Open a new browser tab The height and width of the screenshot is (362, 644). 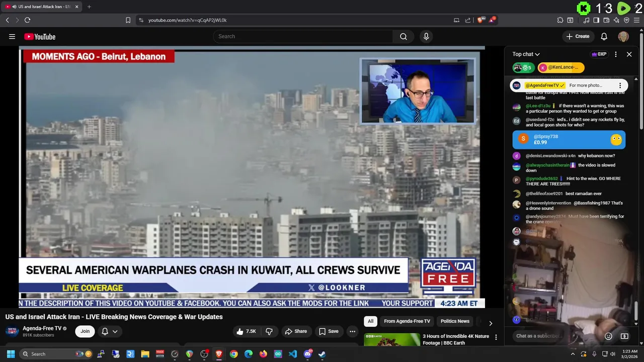(x=89, y=7)
